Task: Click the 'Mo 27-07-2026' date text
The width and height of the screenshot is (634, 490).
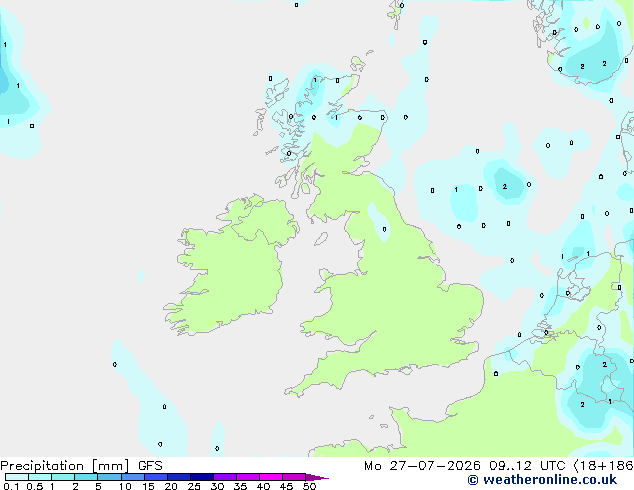Action: (x=422, y=466)
